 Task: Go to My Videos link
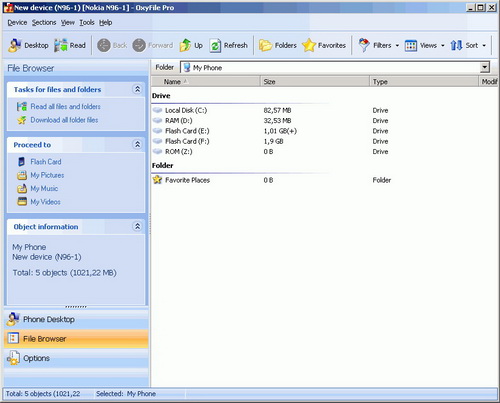pyautogui.click(x=46, y=202)
